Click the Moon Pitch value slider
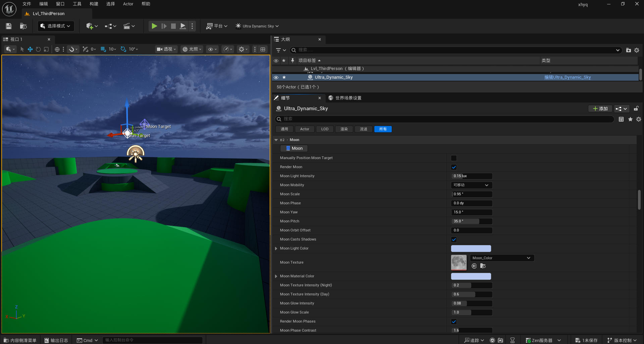The height and width of the screenshot is (344, 644). point(472,221)
